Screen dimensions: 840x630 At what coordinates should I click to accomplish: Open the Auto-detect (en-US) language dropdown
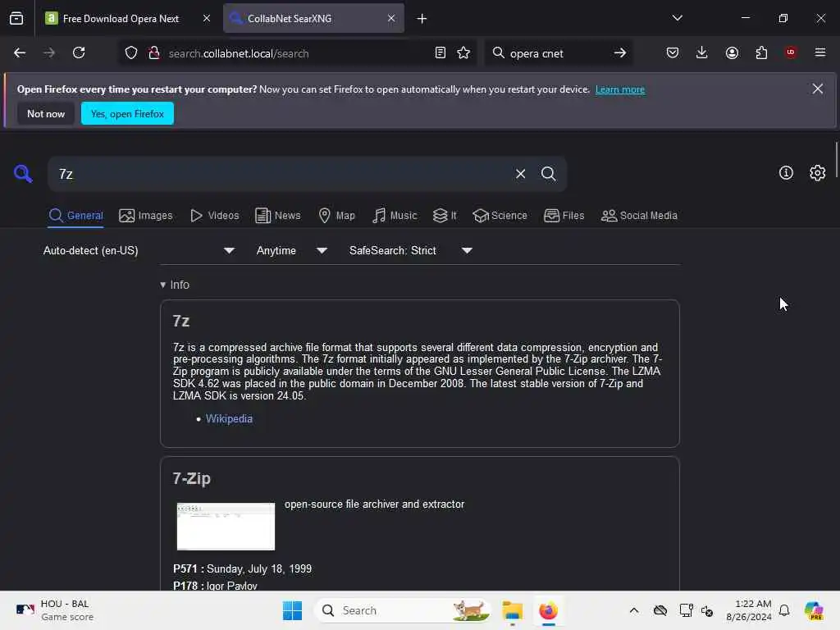coord(139,251)
